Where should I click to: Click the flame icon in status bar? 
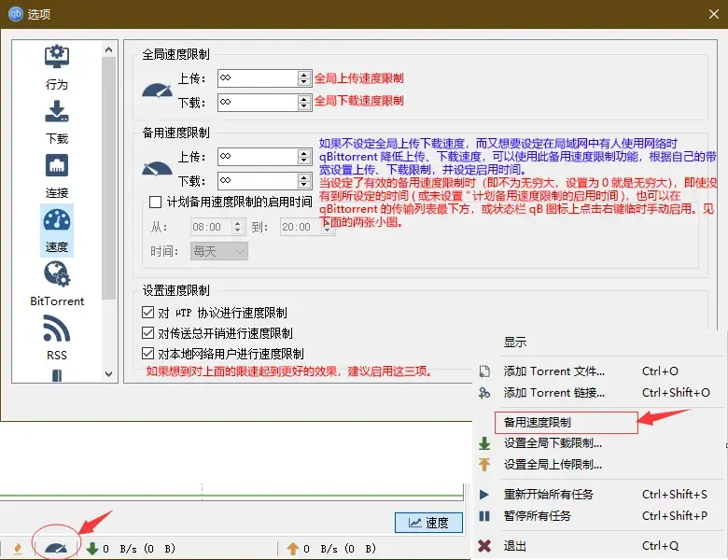tap(18, 549)
